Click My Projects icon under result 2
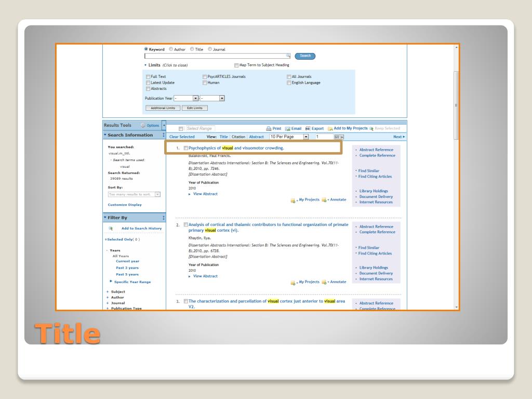 [293, 283]
